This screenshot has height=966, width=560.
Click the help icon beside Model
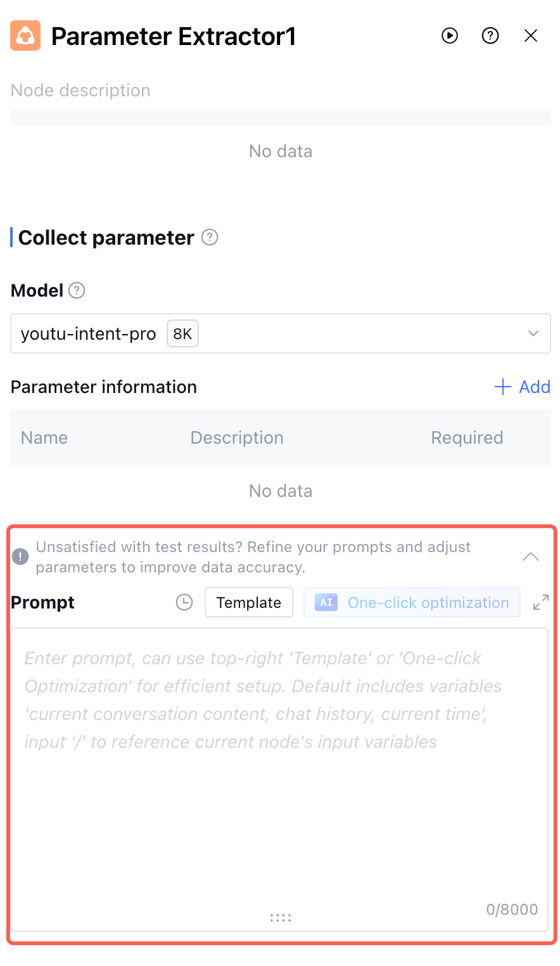pyautogui.click(x=77, y=290)
